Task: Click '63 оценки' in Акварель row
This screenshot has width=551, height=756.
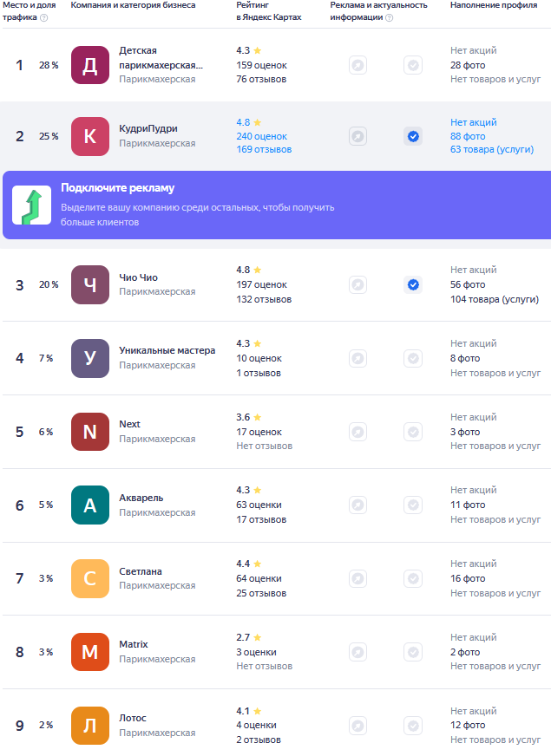Action: click(259, 505)
